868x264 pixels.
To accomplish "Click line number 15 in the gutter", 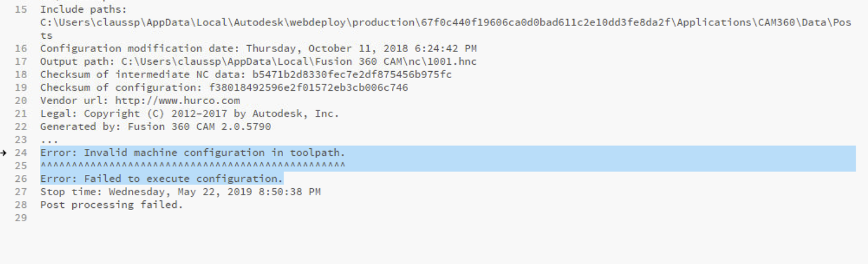I will (21, 10).
